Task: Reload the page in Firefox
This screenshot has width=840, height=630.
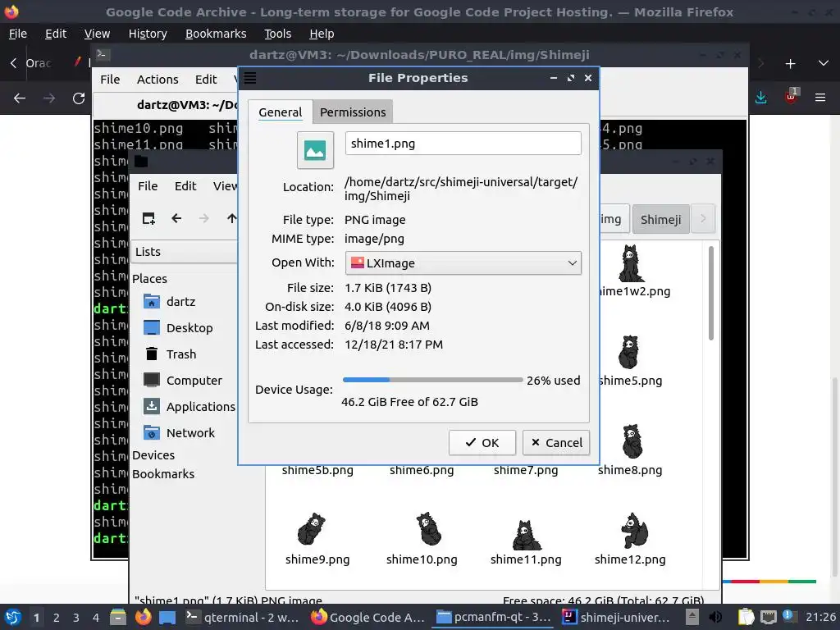Action: click(x=79, y=98)
